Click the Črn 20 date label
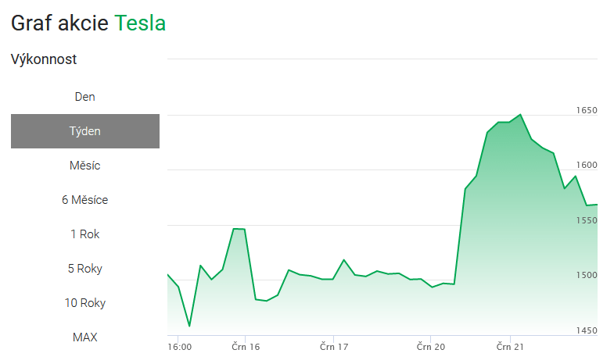The height and width of the screenshot is (364, 614). click(430, 346)
